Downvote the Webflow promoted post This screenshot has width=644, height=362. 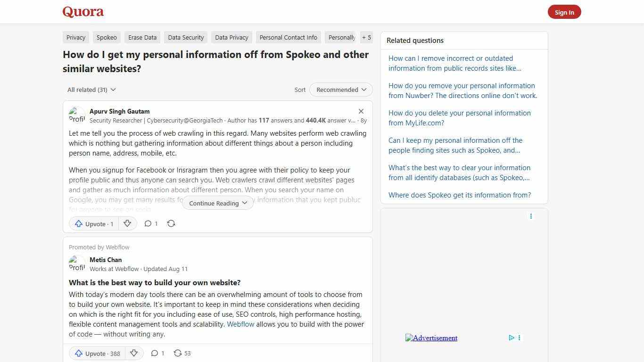pyautogui.click(x=134, y=353)
